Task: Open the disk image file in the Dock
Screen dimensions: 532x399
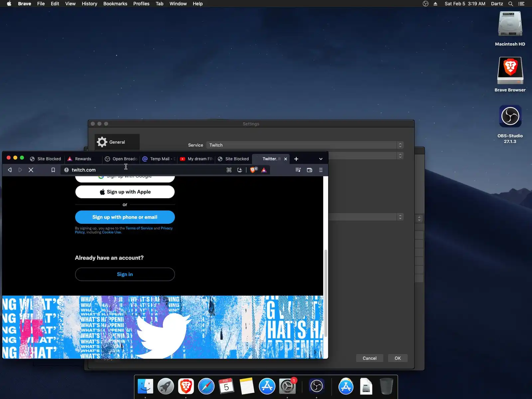Action: click(366, 386)
